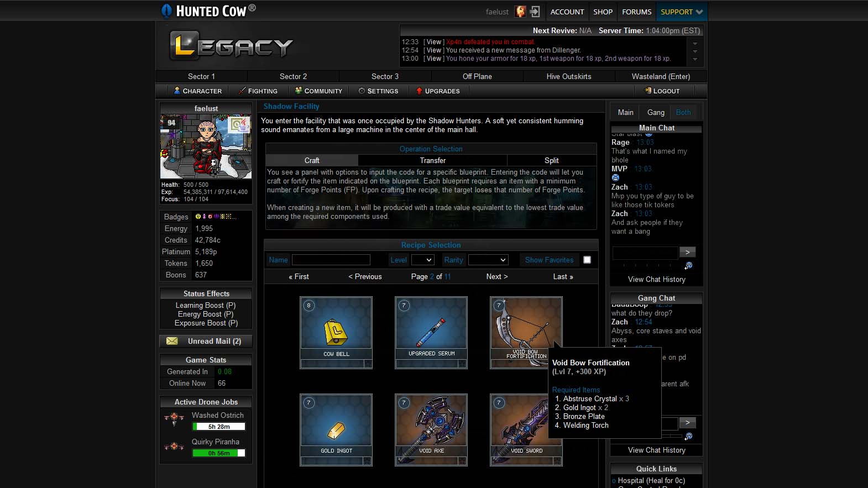868x488 pixels.
Task: Toggle the Show Favorites checkbox
Action: 587,260
